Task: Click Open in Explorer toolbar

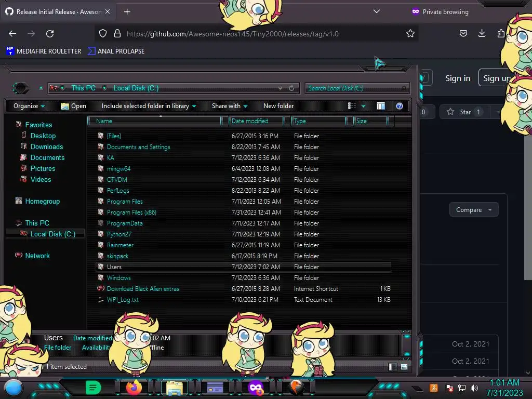Action: pos(73,106)
